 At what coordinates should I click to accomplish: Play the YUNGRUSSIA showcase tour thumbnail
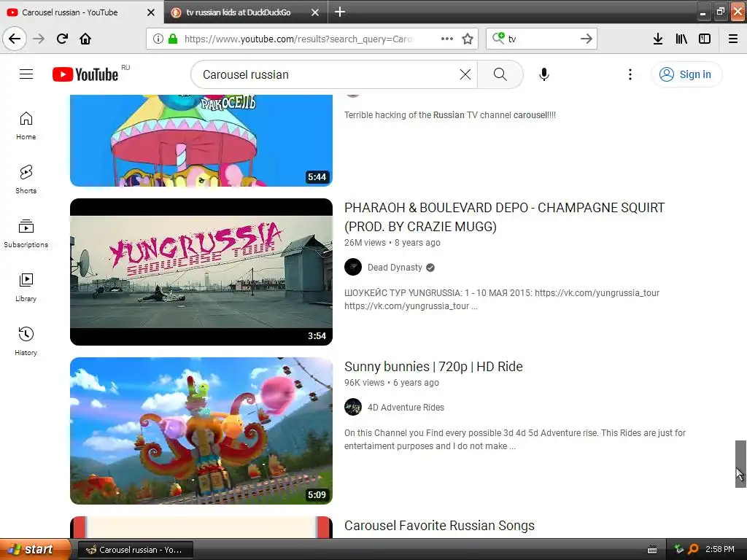tap(201, 272)
